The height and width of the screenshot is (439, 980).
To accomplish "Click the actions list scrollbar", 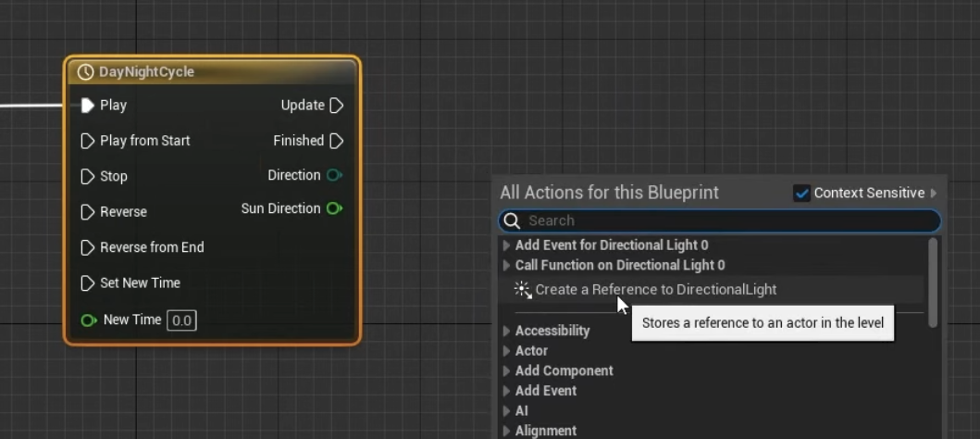I will click(x=933, y=282).
